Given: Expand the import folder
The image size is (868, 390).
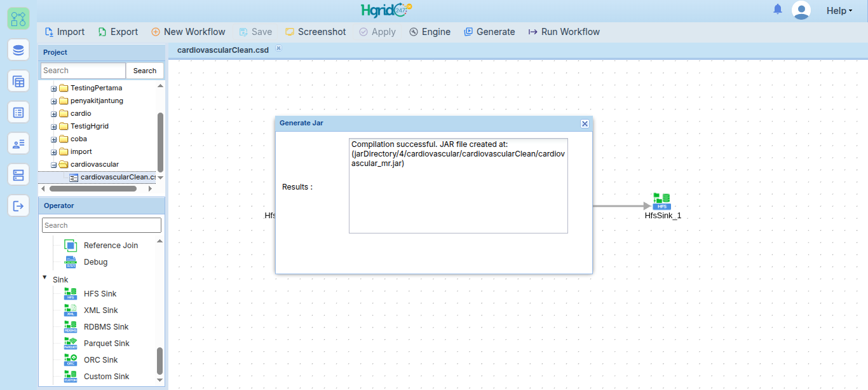Looking at the screenshot, I should [x=54, y=152].
